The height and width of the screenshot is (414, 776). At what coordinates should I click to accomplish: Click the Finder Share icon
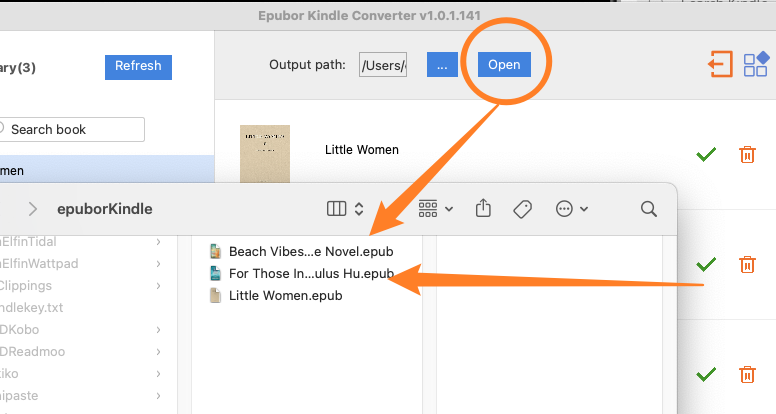pos(483,208)
